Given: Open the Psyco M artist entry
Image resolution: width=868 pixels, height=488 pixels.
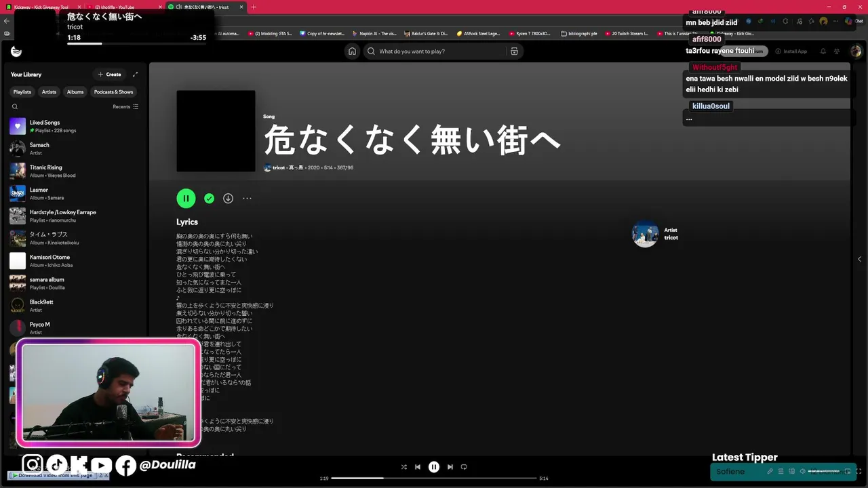Looking at the screenshot, I should tap(75, 328).
